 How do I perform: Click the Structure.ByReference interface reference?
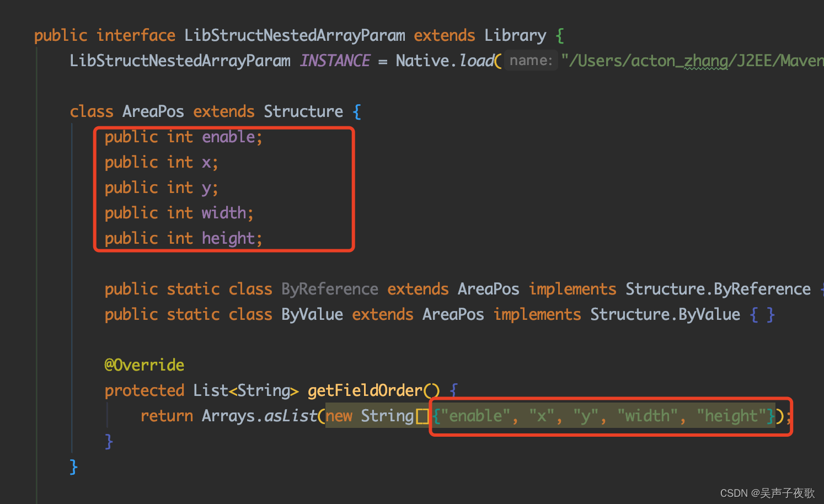point(718,289)
